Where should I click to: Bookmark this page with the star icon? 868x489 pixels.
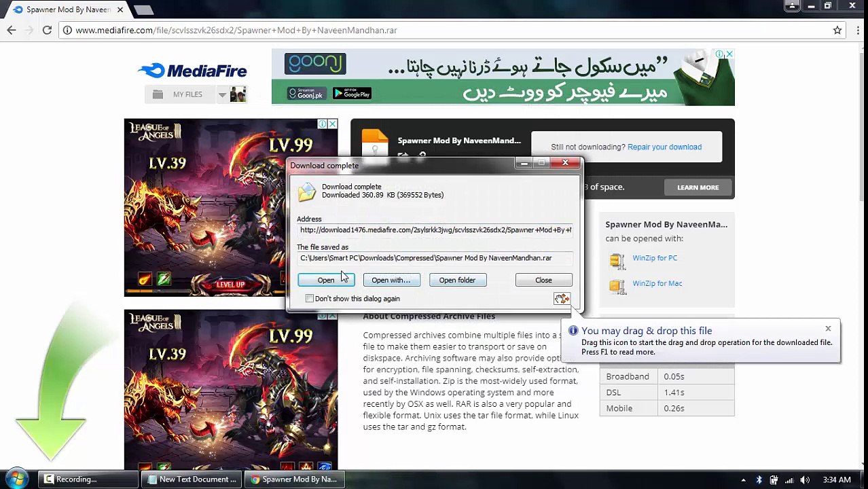pyautogui.click(x=837, y=30)
